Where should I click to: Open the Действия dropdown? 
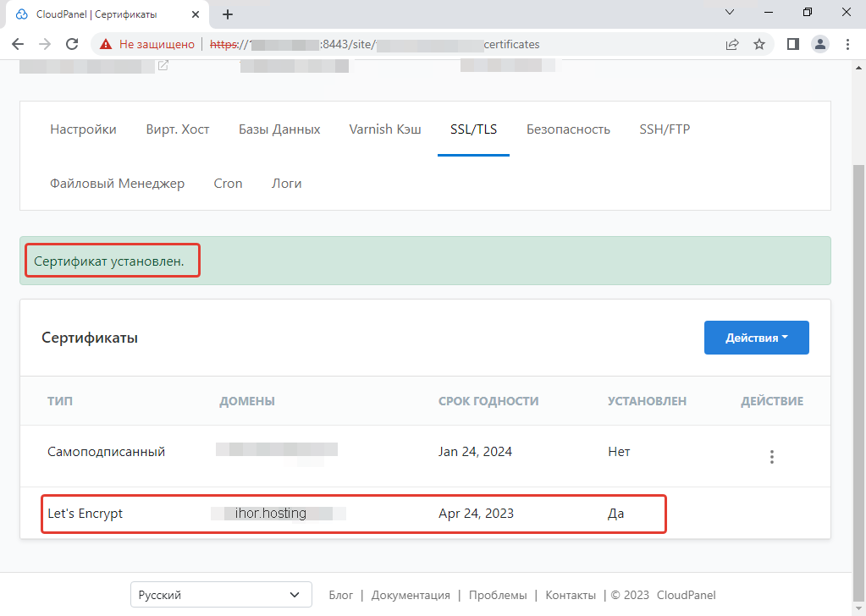[756, 337]
